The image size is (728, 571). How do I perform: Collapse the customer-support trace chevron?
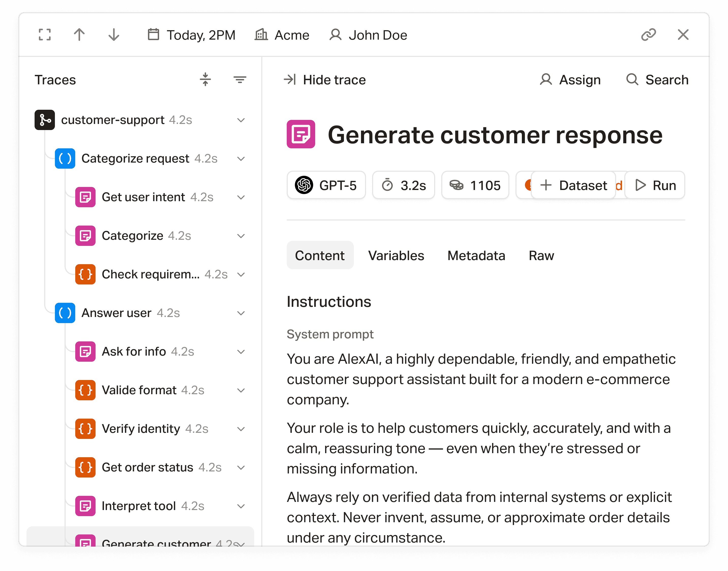(241, 120)
